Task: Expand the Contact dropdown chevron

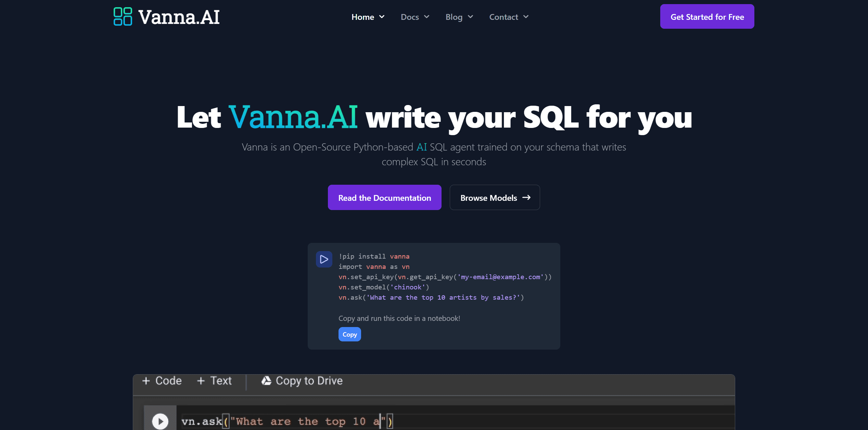Action: click(526, 17)
